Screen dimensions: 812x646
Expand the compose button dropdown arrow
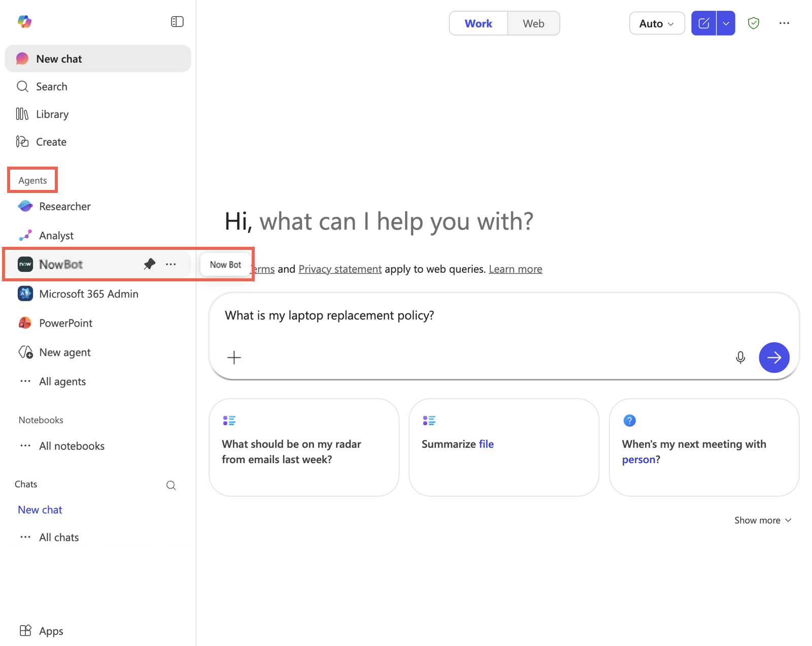726,23
